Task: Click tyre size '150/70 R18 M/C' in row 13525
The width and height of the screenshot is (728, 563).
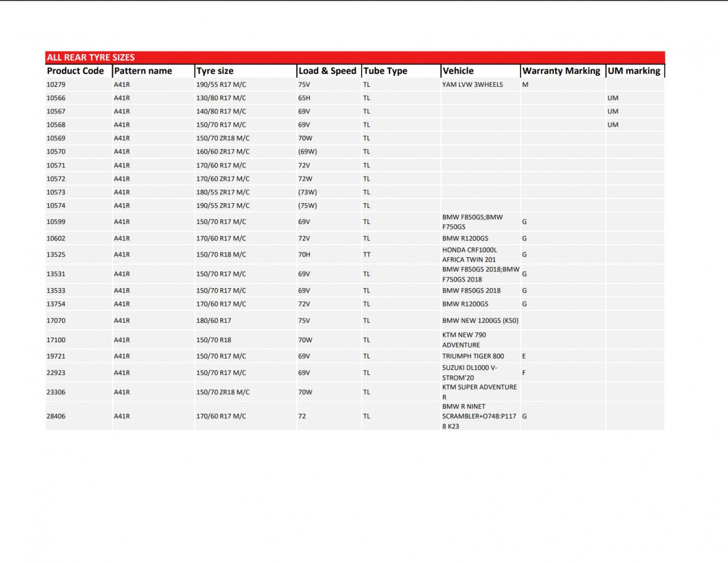Action: click(x=221, y=255)
